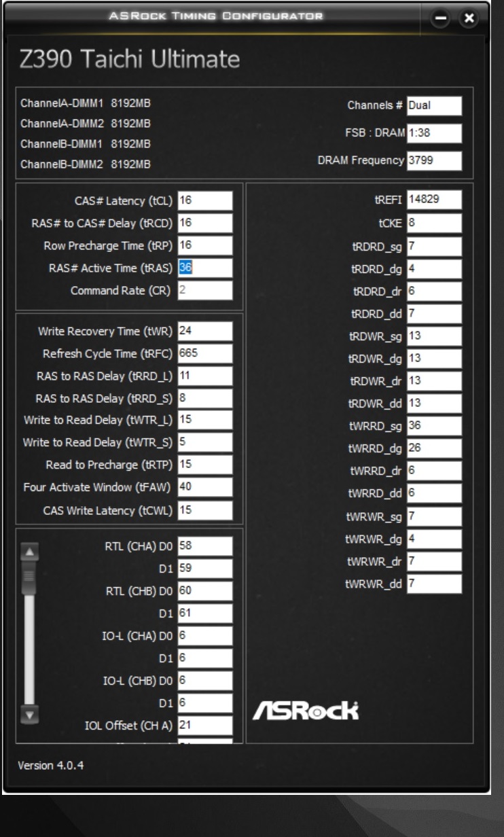Click the tRDRD_dd field

coord(435,313)
